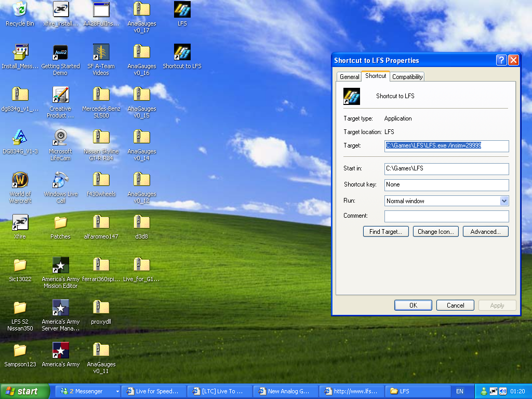Switch to New Analog G taskbar window
This screenshot has height=399, width=532.
point(286,391)
